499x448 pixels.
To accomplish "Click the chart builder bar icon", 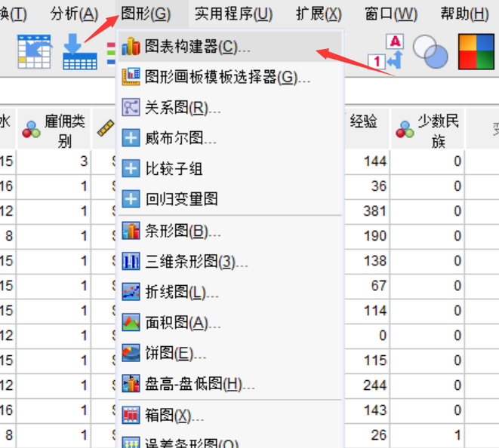I will click(131, 47).
